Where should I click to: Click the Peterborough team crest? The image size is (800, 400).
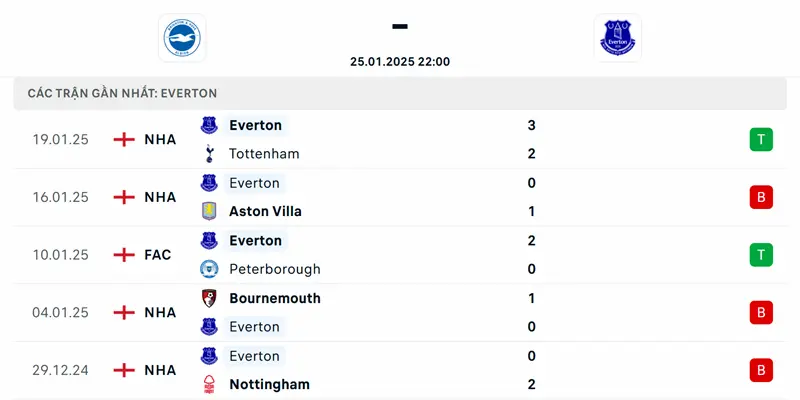pos(209,269)
